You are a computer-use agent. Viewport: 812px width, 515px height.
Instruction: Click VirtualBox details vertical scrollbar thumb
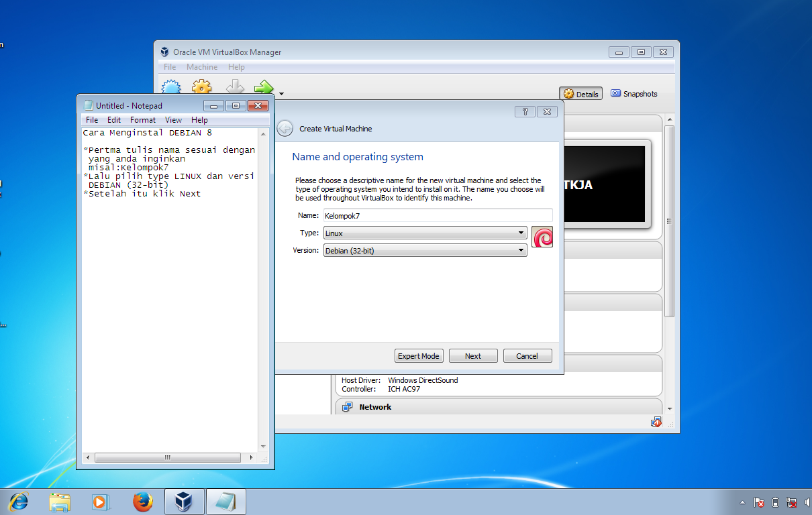pos(669,221)
